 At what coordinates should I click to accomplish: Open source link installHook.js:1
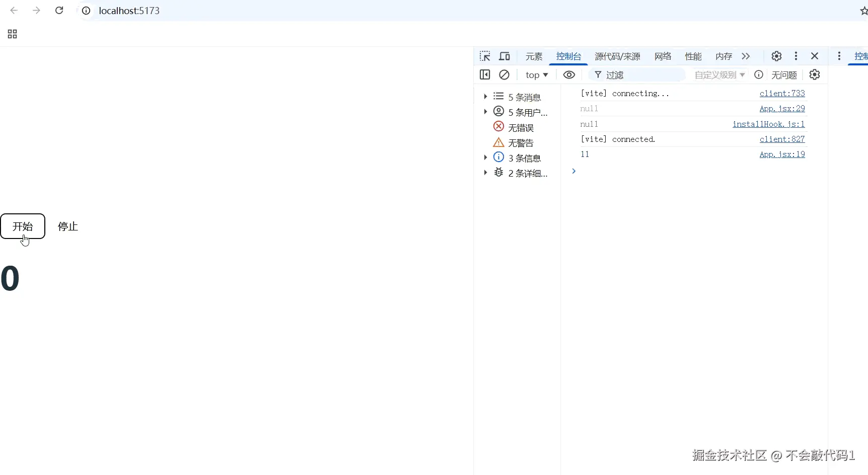[768, 124]
